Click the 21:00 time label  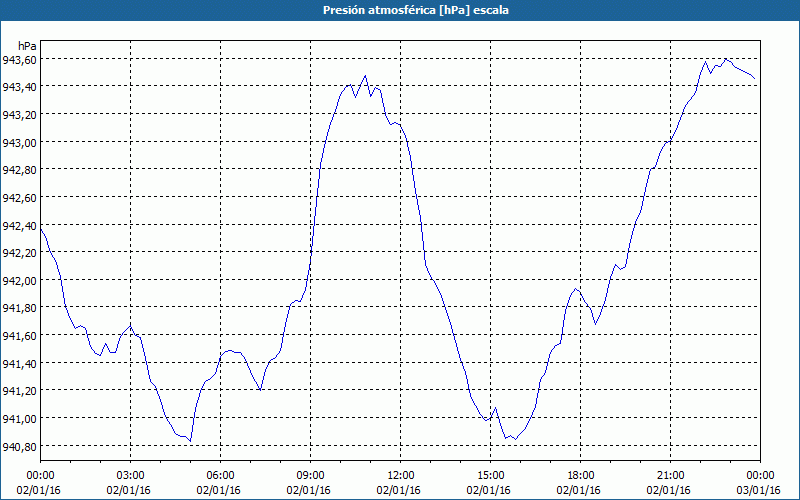click(x=670, y=476)
